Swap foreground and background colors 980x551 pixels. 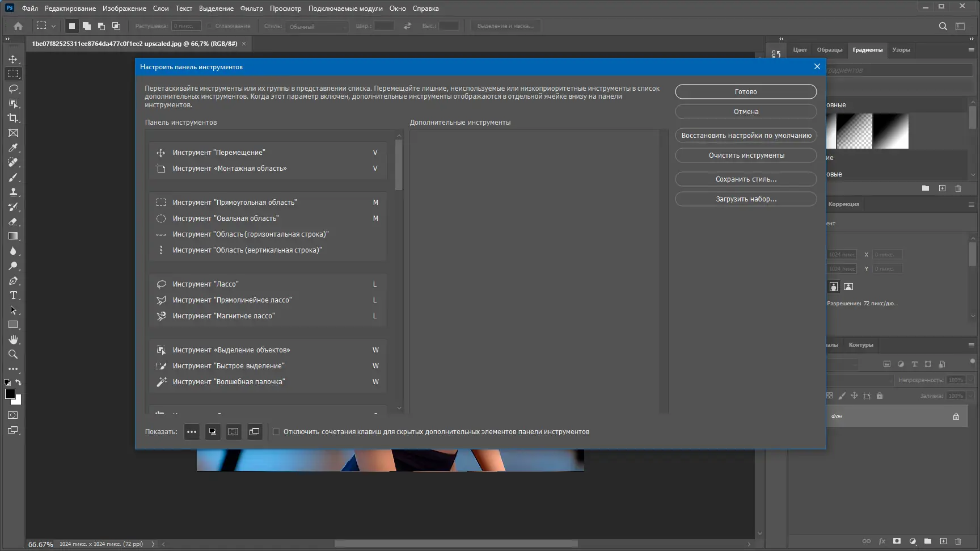tap(19, 382)
